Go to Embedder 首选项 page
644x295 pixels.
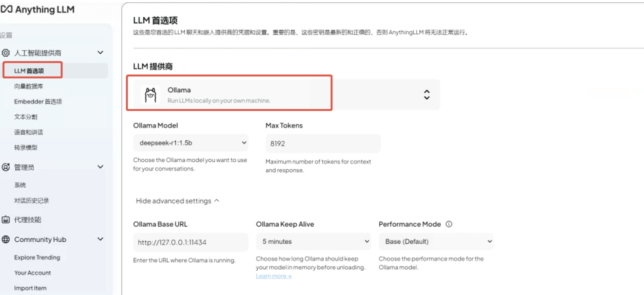coord(38,102)
